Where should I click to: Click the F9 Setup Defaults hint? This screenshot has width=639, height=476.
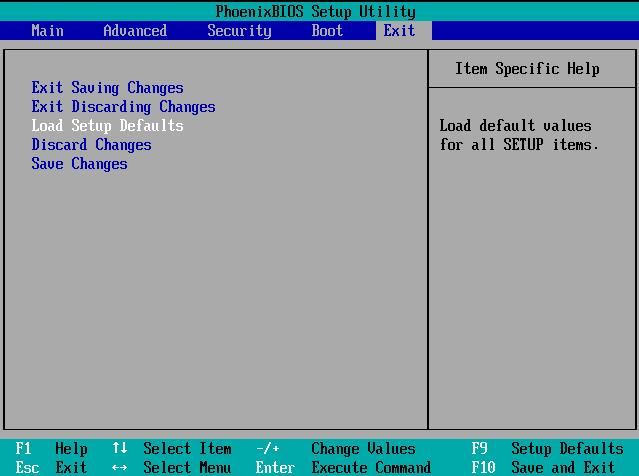click(x=547, y=449)
